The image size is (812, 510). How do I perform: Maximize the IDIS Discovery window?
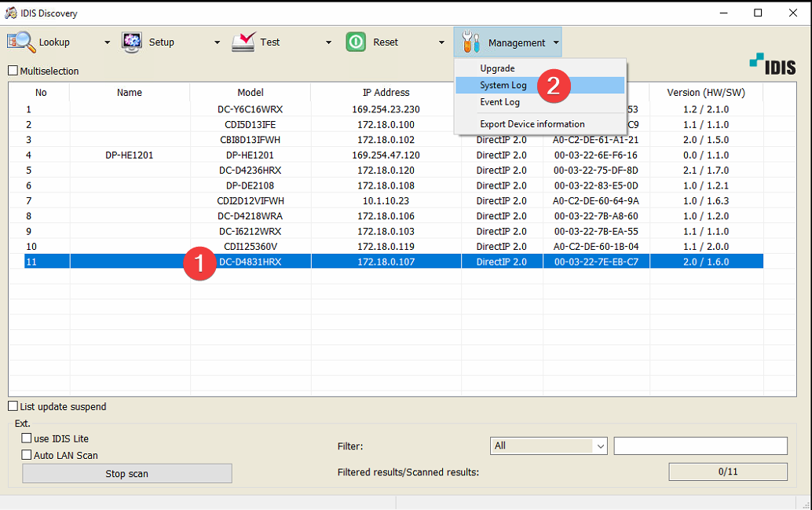coord(758,13)
